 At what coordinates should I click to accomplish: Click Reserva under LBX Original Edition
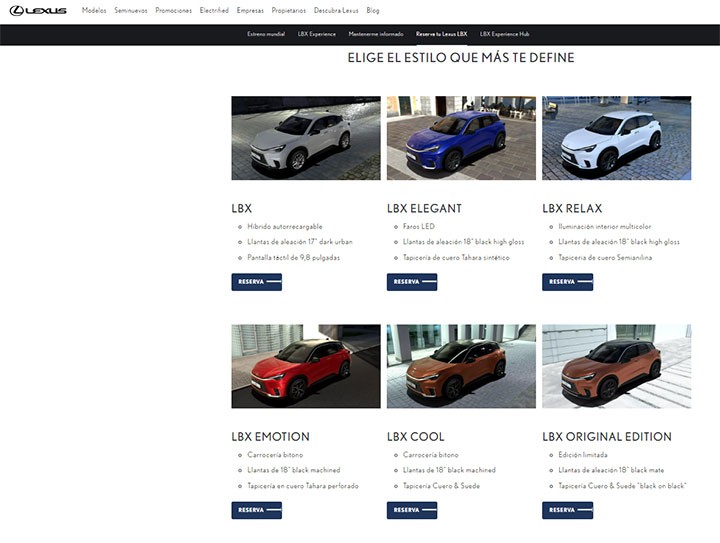(568, 510)
